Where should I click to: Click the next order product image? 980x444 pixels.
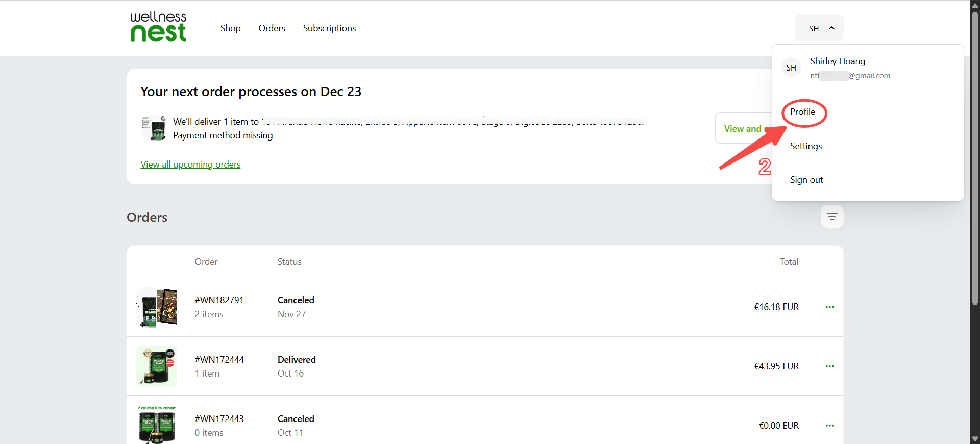(154, 128)
